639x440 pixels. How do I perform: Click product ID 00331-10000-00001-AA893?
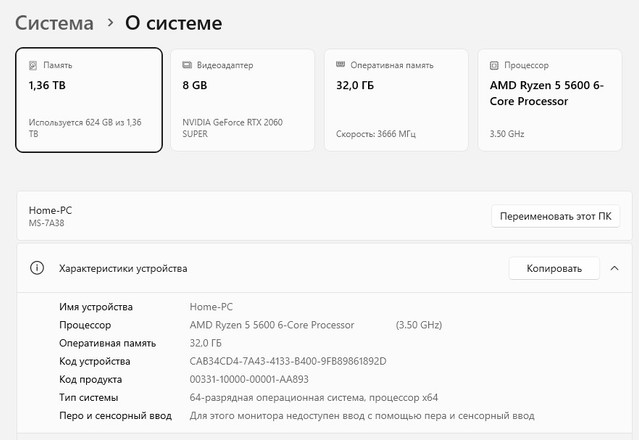(249, 380)
